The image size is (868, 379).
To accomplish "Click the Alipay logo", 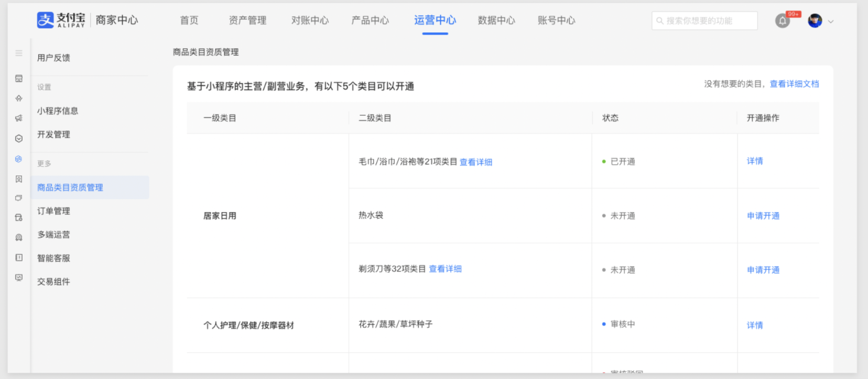I will point(61,20).
